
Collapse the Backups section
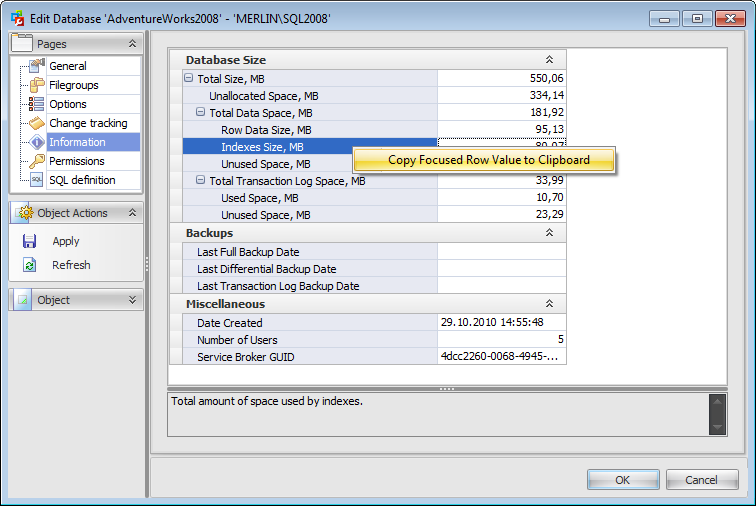(548, 233)
